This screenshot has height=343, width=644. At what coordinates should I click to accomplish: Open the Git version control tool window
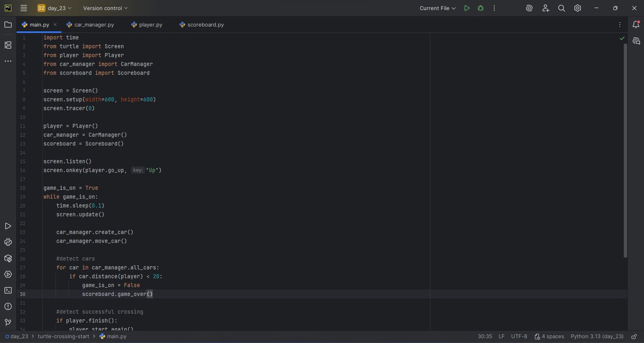[x=8, y=323]
